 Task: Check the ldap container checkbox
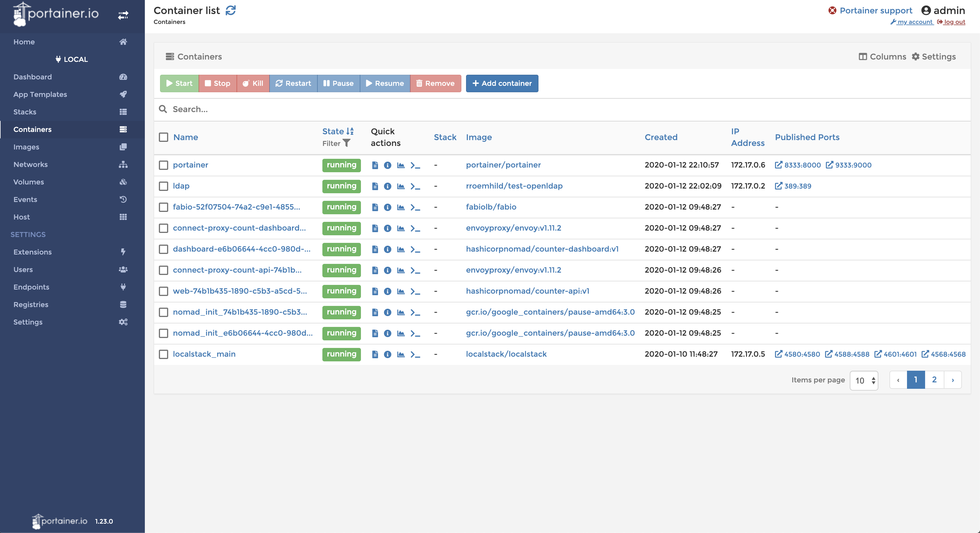click(x=163, y=186)
